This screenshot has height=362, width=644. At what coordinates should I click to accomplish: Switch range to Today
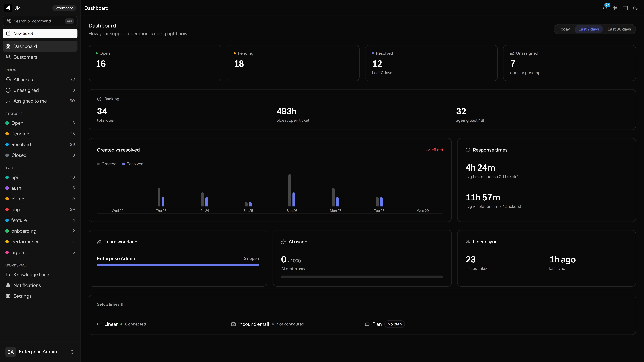564,29
